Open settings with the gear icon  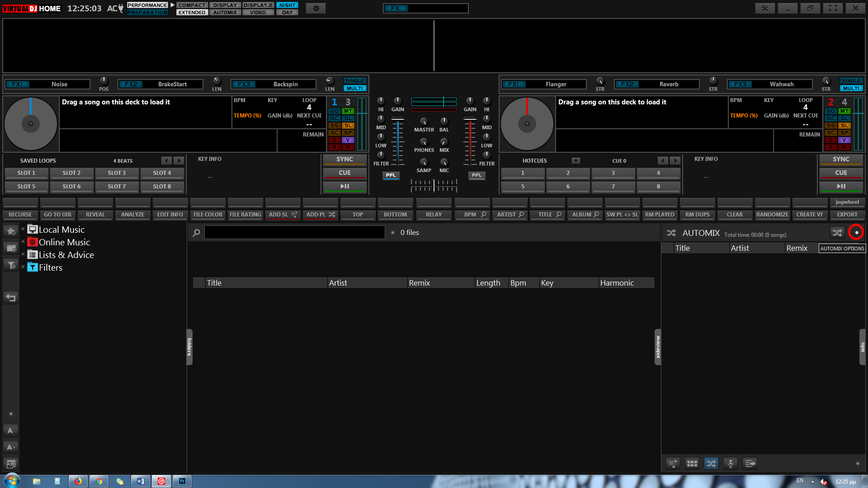coord(316,8)
